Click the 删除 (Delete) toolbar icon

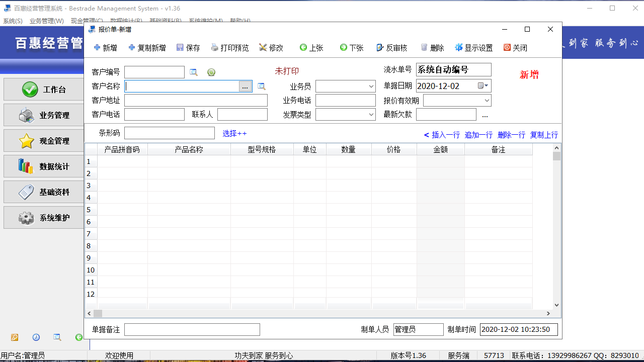432,48
